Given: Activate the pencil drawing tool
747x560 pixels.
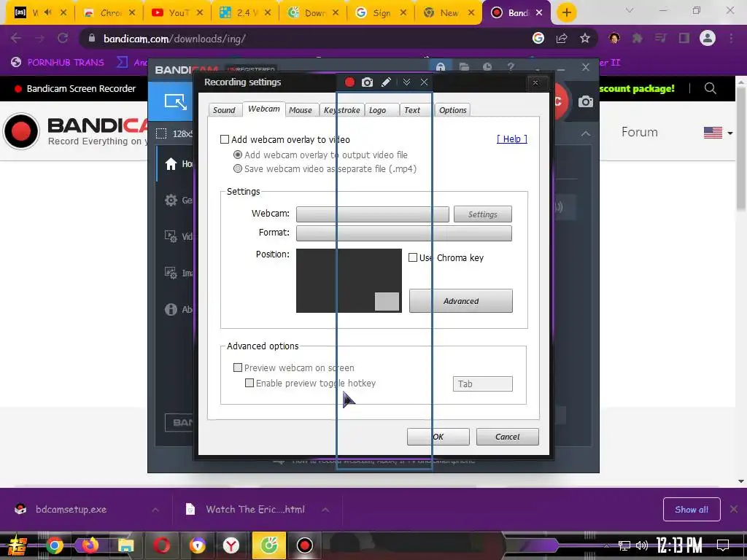Looking at the screenshot, I should point(387,82).
